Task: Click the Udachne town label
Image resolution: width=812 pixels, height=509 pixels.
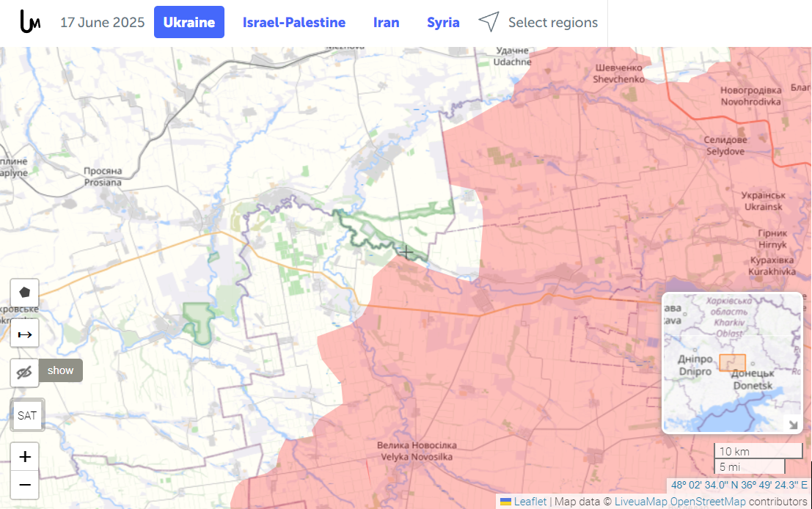Action: [513, 56]
